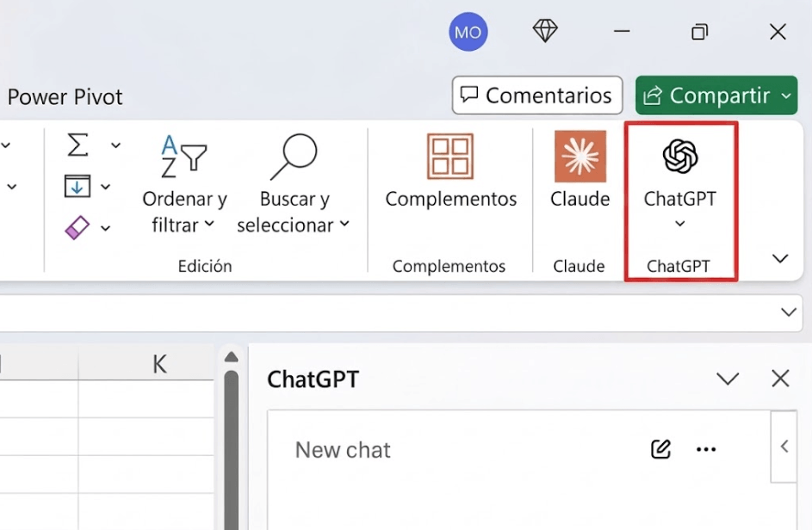The image size is (812, 530).
Task: Open Buscar y seleccionar menu
Action: (x=294, y=184)
